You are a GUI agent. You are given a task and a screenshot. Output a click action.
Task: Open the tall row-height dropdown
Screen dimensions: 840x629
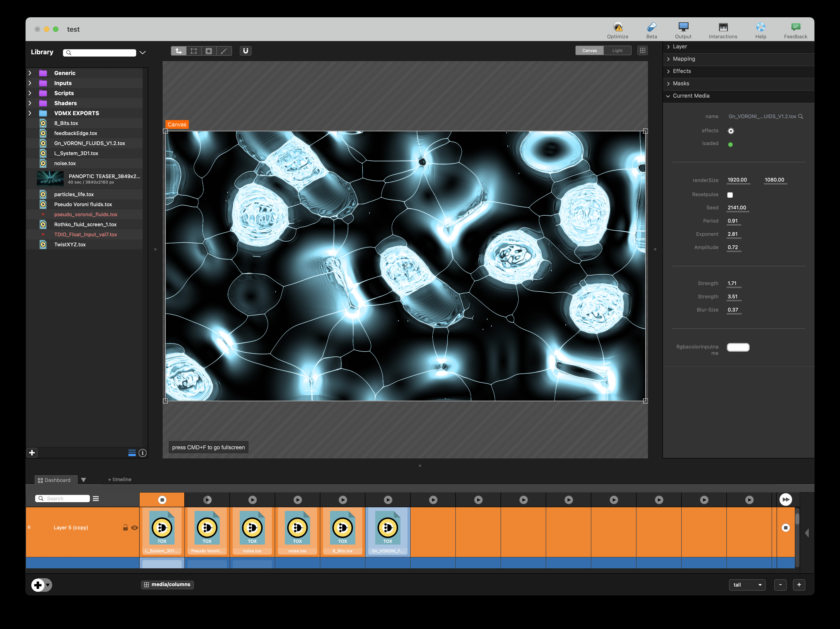coord(747,585)
